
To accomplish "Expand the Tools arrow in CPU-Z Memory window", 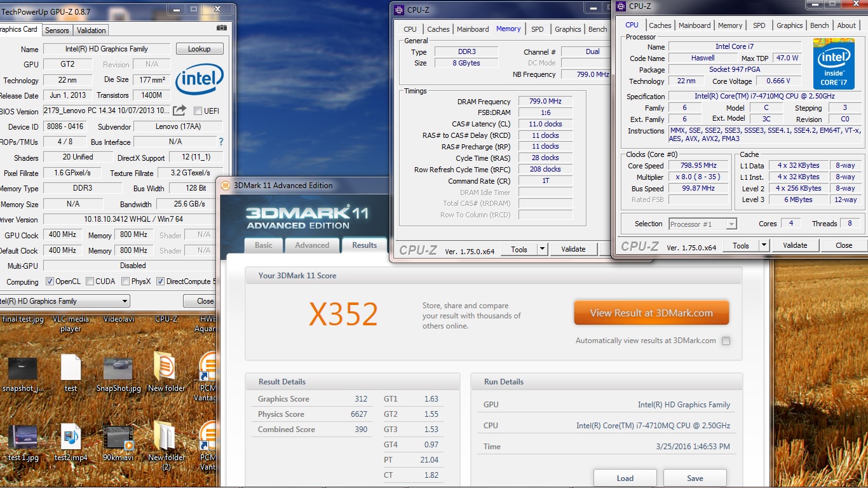I will pyautogui.click(x=542, y=249).
